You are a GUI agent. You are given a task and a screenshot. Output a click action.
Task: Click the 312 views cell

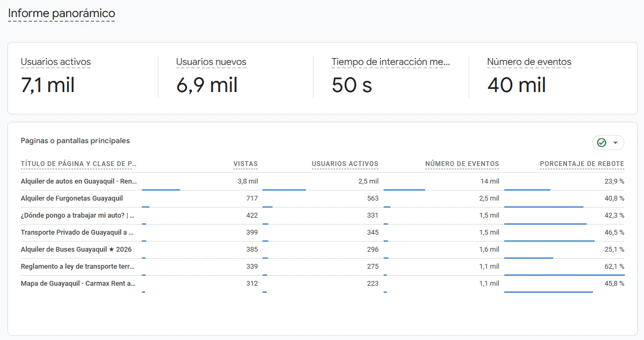point(252,284)
